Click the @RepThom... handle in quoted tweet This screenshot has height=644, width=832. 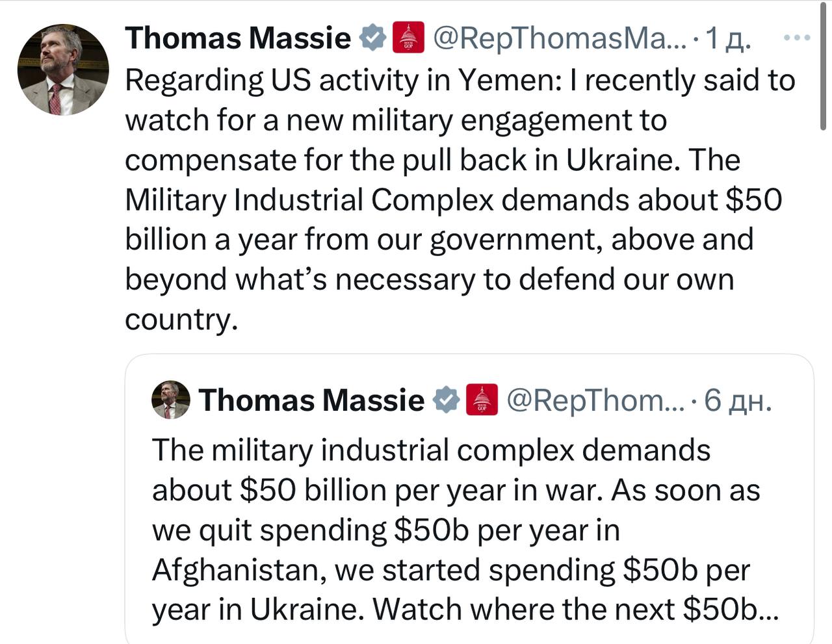coord(595,400)
